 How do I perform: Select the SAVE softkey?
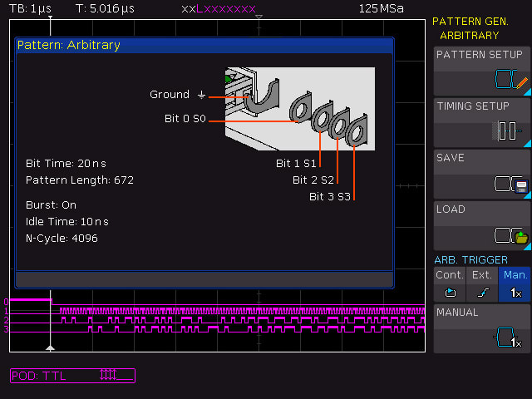tap(482, 175)
